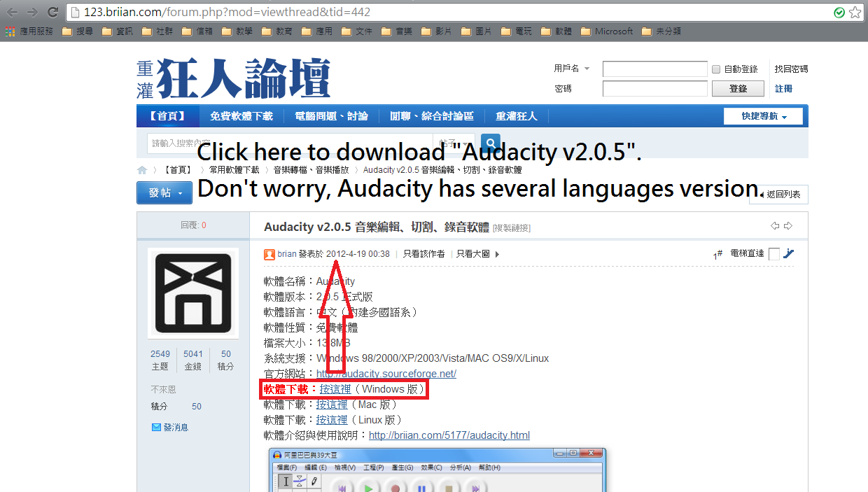
Task: Open the 音樂 bookmark folder
Action: (397, 31)
